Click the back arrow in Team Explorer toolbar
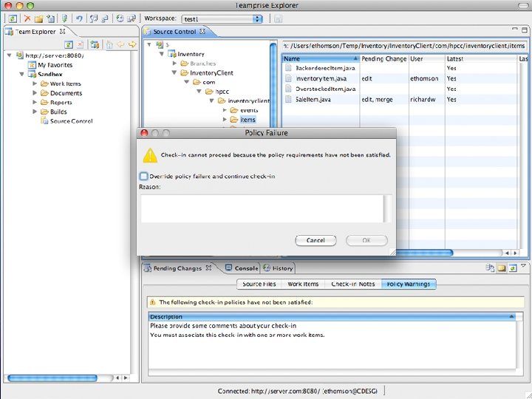Viewport: 532px width, 399px height. pos(120,44)
